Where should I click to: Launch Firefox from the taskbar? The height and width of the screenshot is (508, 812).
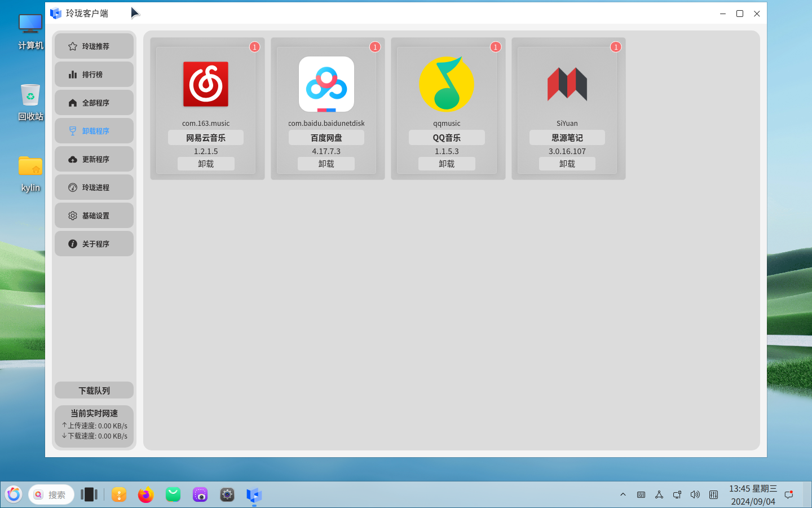(146, 494)
